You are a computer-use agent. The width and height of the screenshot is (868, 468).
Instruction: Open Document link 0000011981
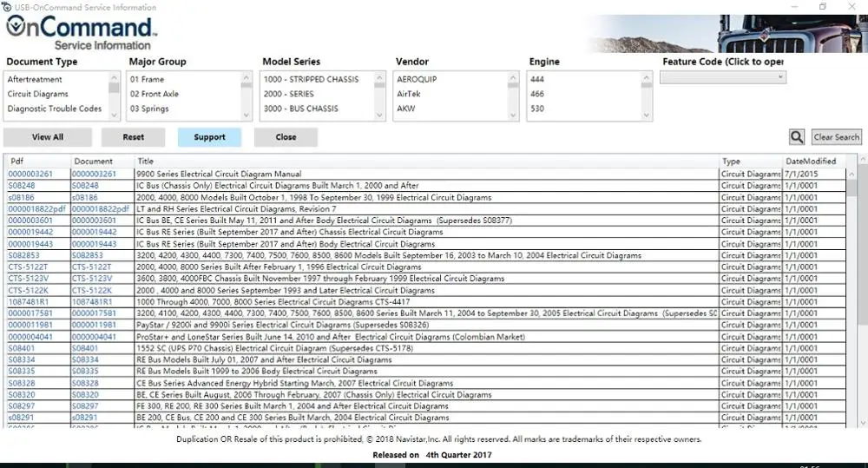[94, 325]
